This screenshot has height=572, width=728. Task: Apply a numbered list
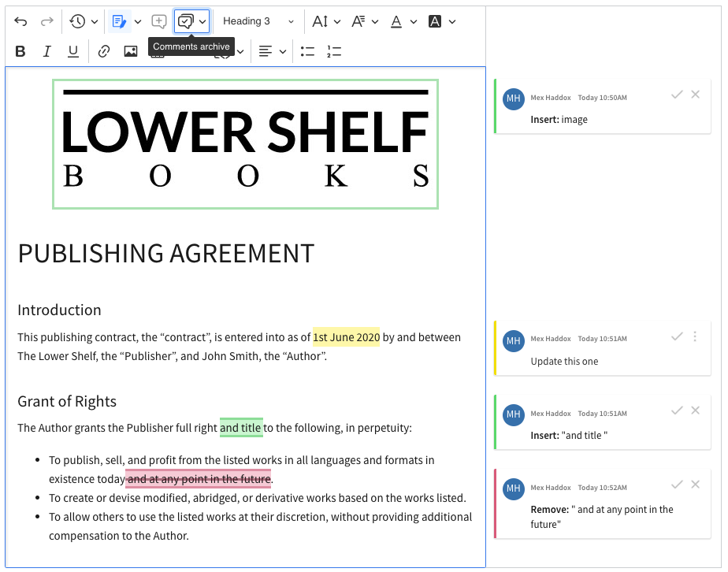[x=333, y=50]
